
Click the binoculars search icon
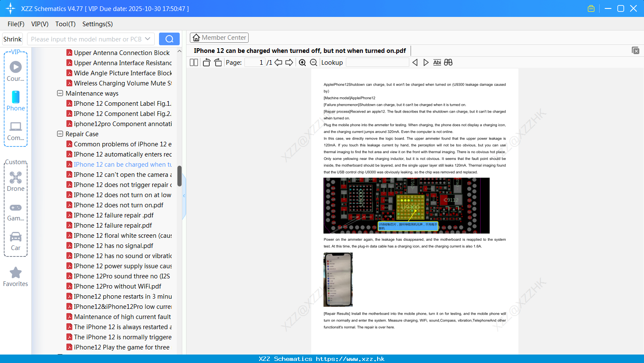pos(448,62)
